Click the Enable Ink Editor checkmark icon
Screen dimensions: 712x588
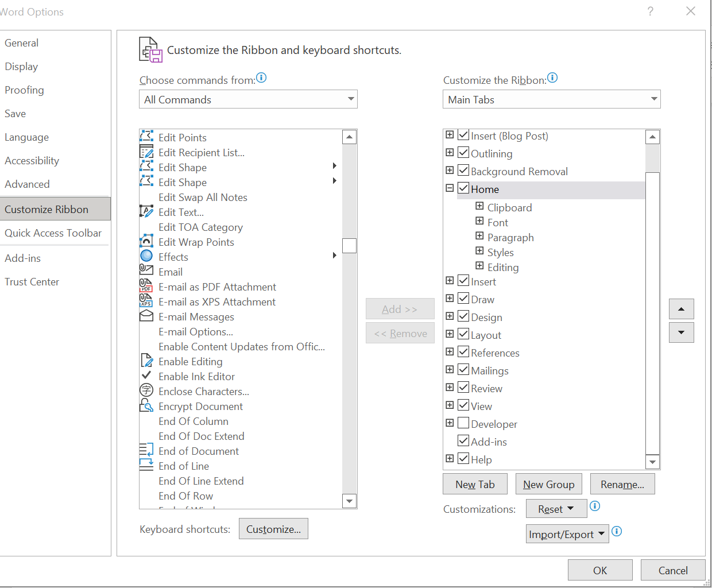(146, 375)
